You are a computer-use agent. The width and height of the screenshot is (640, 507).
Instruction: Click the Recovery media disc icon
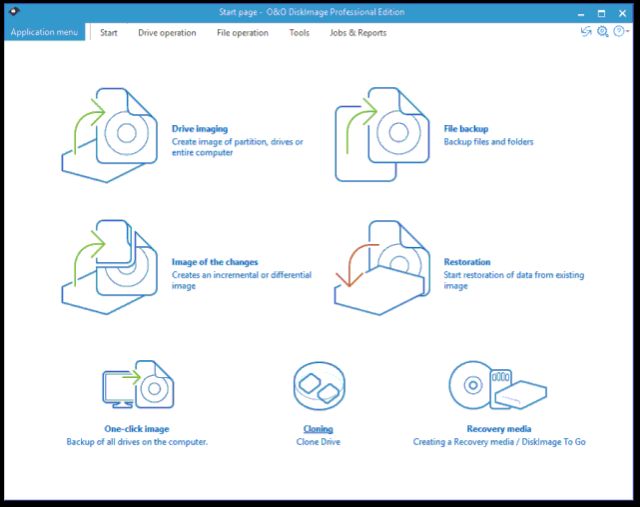[498, 385]
